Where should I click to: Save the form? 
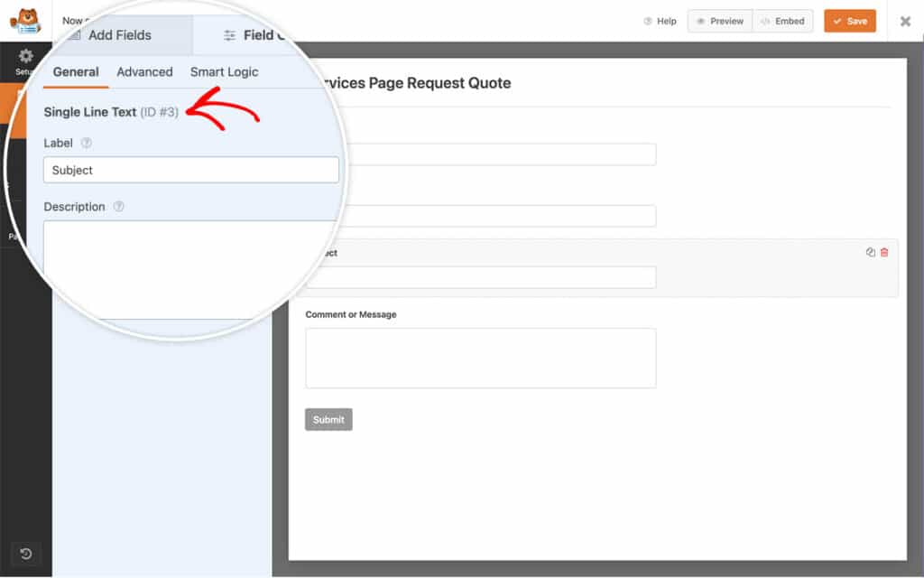click(849, 20)
